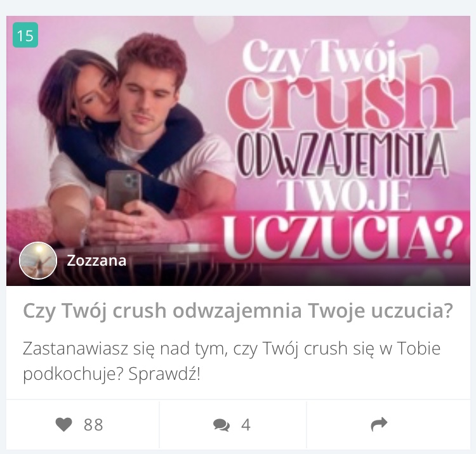Open Zozzana's round profile avatar
Screen dimensions: 476x454
click(x=38, y=261)
